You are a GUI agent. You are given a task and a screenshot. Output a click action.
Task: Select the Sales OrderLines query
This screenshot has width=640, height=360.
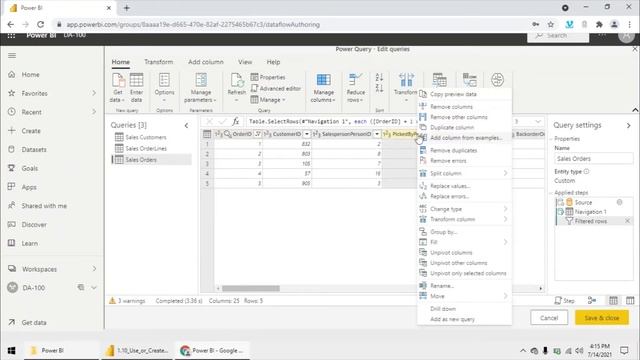[x=146, y=148]
